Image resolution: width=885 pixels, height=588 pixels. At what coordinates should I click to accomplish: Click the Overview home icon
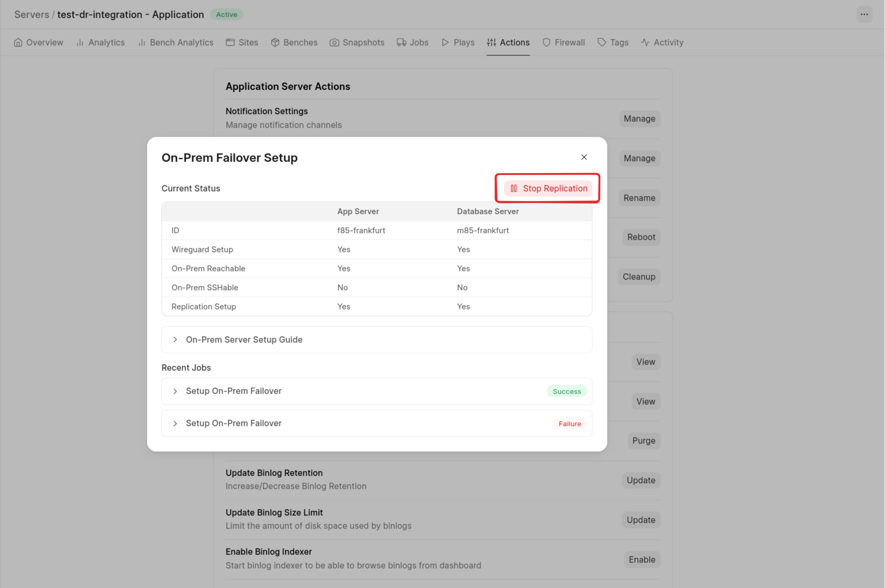pos(18,42)
